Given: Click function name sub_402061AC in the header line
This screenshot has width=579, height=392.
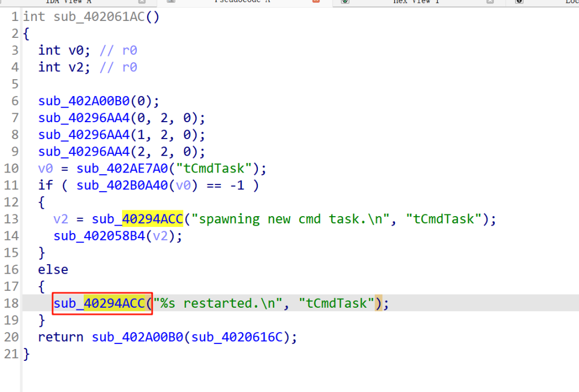Looking at the screenshot, I should click(99, 16).
